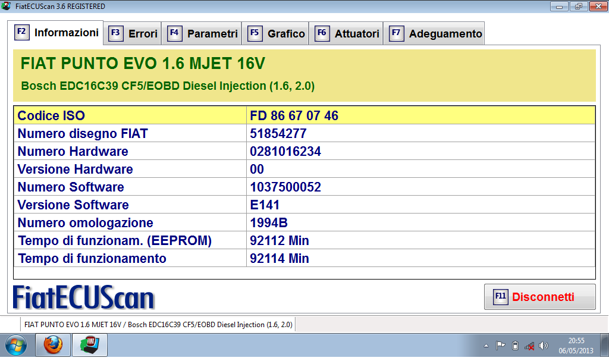Select the value E141
This screenshot has width=609, height=364.
pos(265,205)
